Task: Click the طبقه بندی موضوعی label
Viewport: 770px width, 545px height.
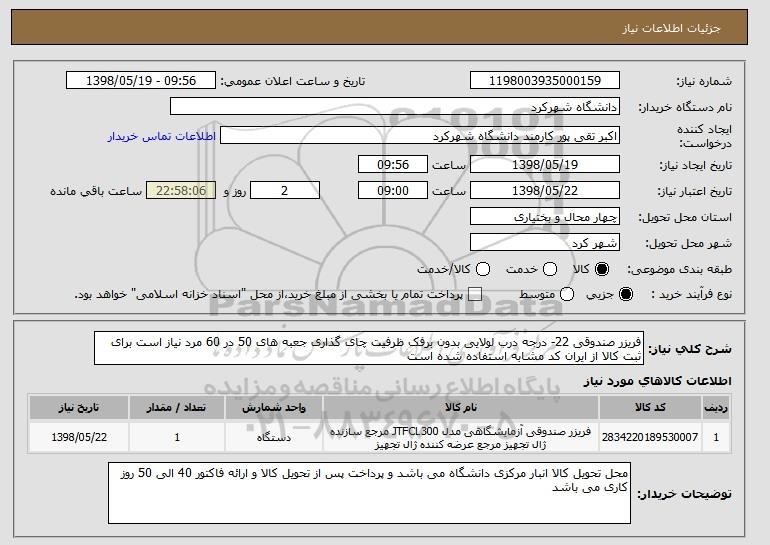Action: tap(680, 269)
